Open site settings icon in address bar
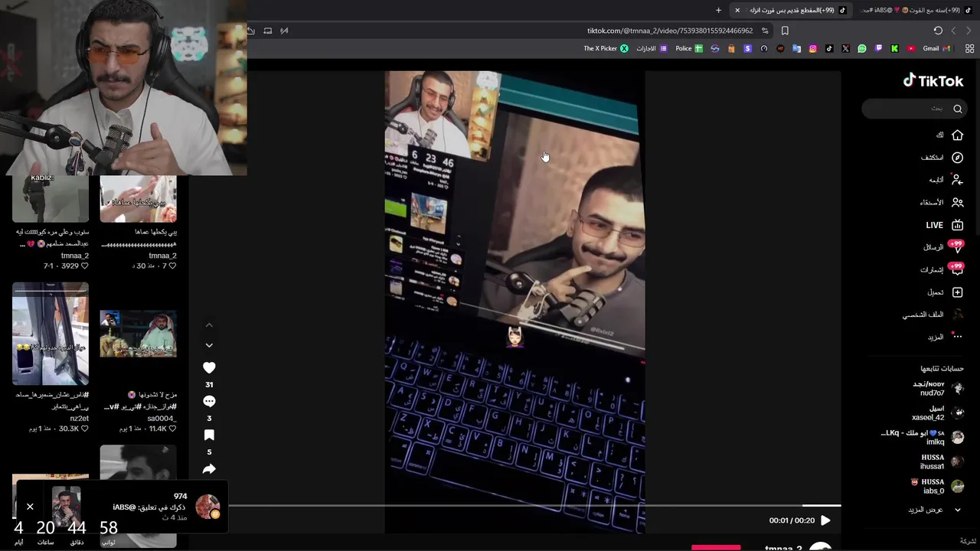This screenshot has height=551, width=980. pos(765,31)
